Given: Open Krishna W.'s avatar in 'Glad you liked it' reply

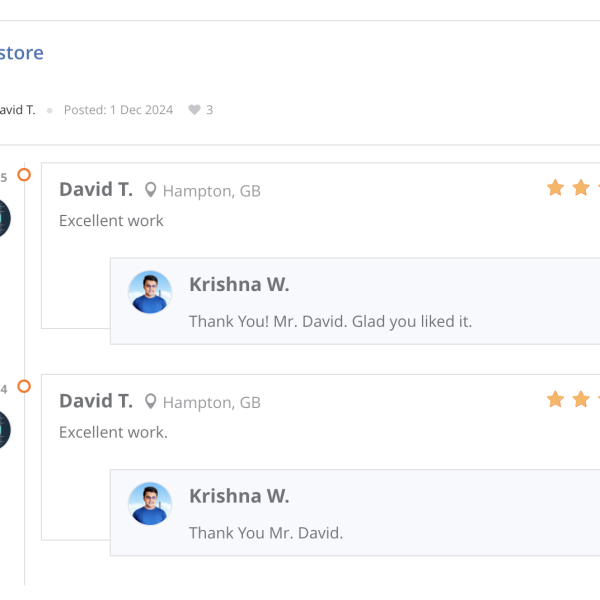Looking at the screenshot, I should [150, 292].
